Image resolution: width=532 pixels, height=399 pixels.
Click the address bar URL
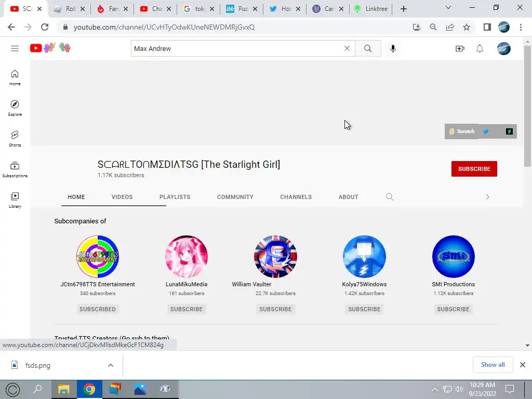click(x=164, y=27)
